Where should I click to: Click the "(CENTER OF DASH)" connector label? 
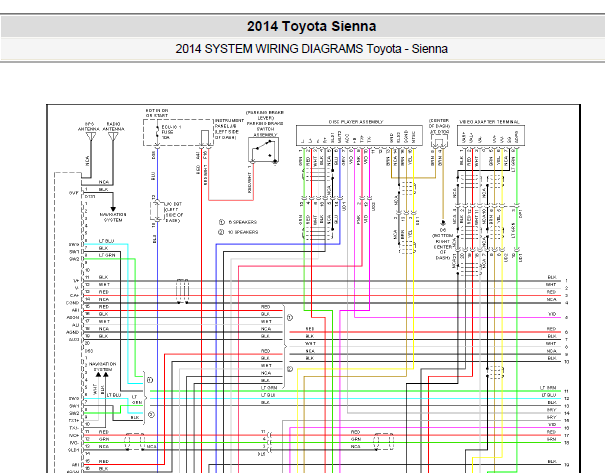pos(439,126)
